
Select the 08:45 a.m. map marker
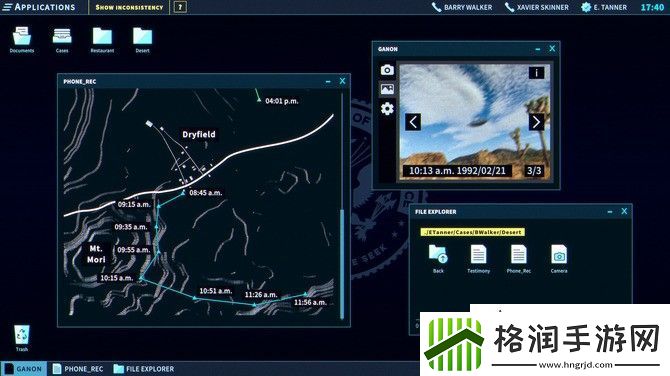[x=183, y=193]
